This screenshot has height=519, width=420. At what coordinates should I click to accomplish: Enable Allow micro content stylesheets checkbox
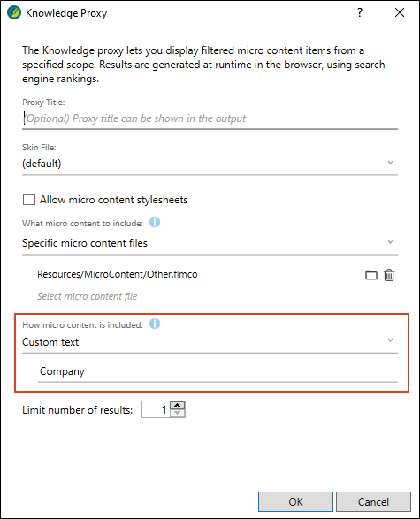(x=29, y=200)
